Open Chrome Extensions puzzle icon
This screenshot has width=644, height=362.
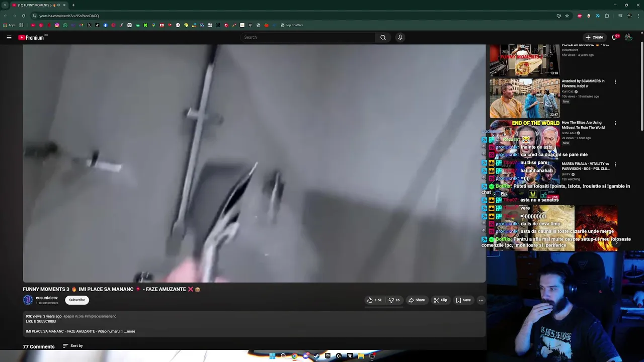(607, 16)
